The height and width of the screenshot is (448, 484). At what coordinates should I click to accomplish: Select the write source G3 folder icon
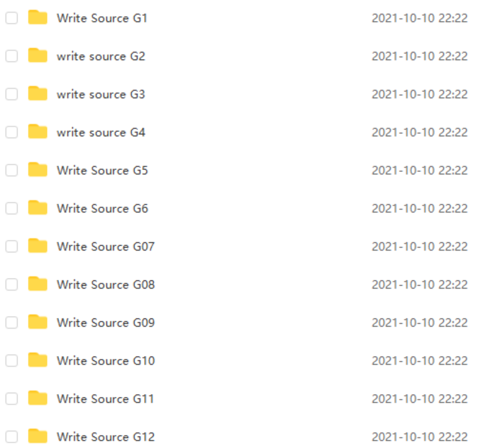pyautogui.click(x=37, y=93)
